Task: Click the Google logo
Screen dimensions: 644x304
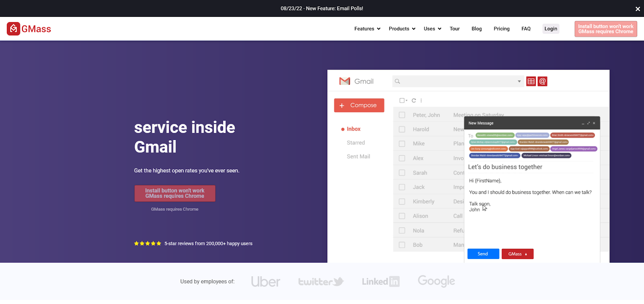Action: coord(436,281)
